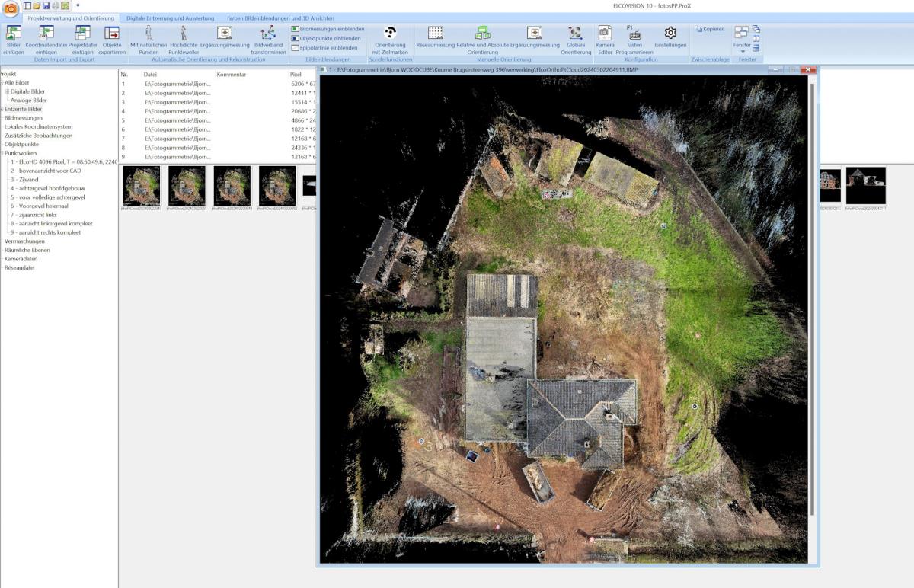Select tree item '3 - Zijwand'
The height and width of the screenshot is (588, 914).
[x=24, y=180]
